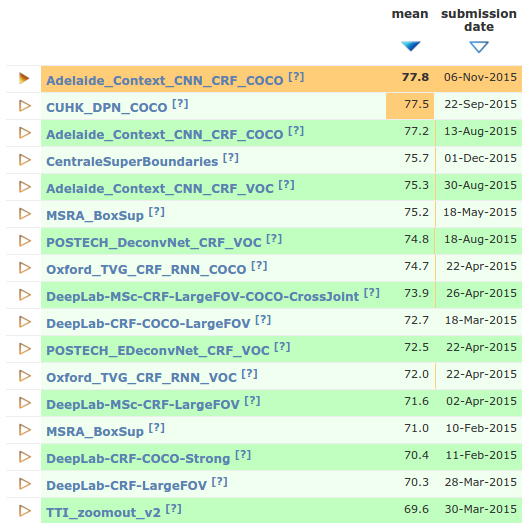Expand the TTI_zoomout_v2 row arrow
The image size is (527, 524).
(25, 511)
